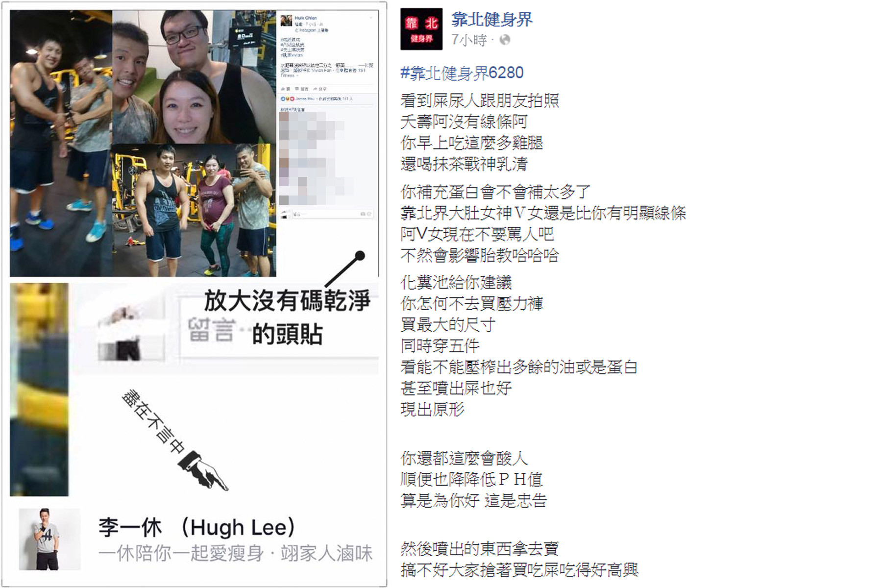Click the Hulk Chien avatar in embedded post
The height and width of the screenshot is (588, 882).
286,21
